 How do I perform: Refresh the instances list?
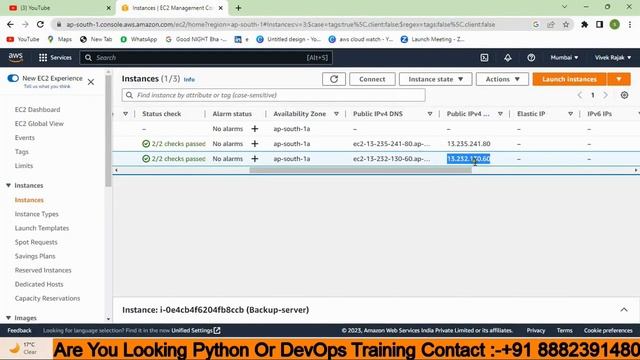click(x=334, y=79)
